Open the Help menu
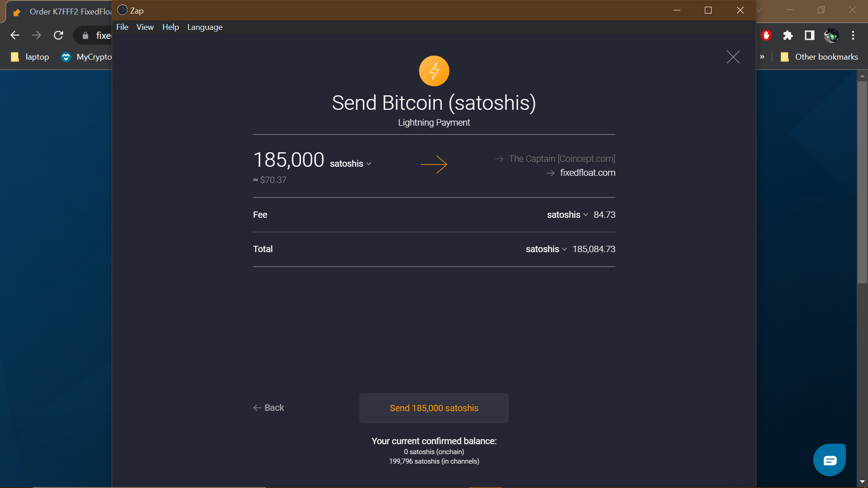 coord(170,27)
